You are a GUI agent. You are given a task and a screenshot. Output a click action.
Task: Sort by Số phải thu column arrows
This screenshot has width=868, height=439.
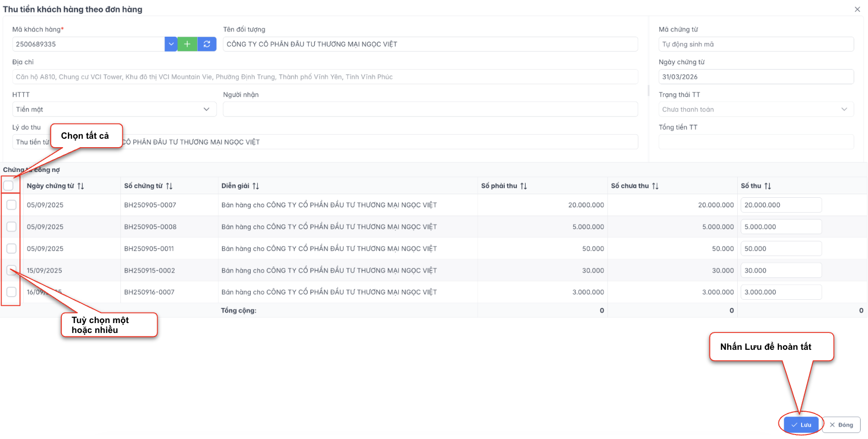click(524, 186)
